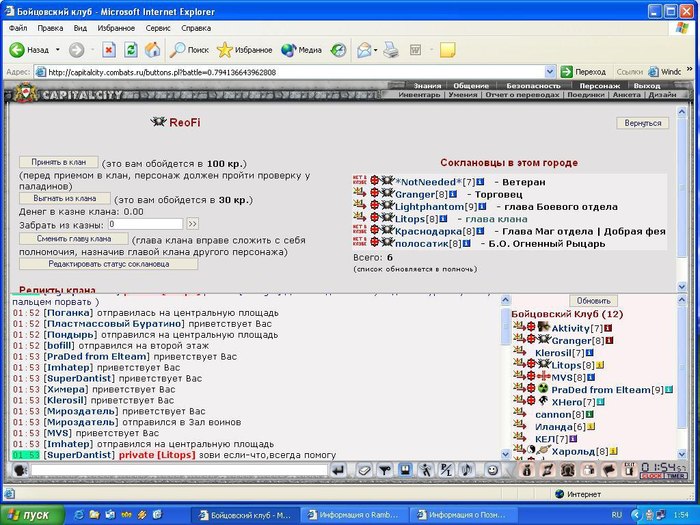Expand the mail button dropdown in IE toolbar

coord(376,49)
